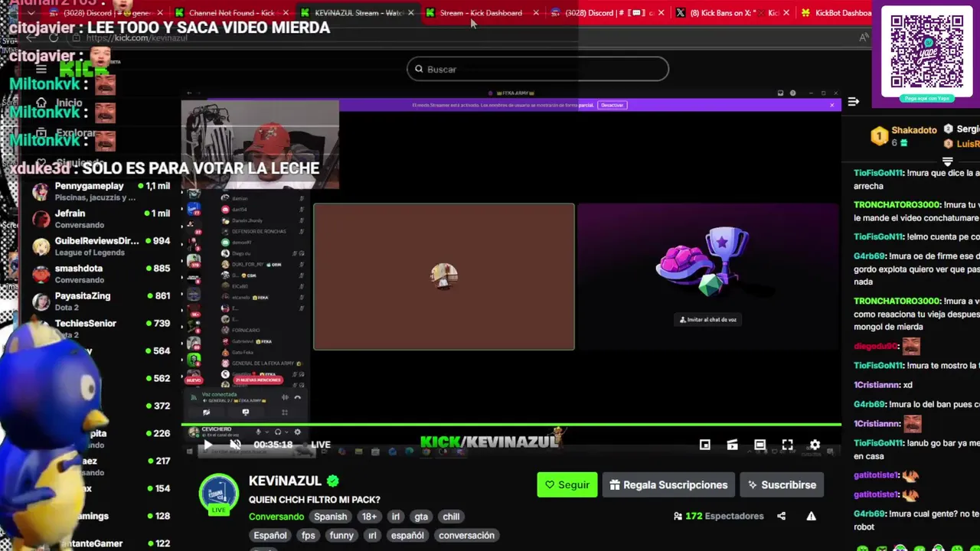Click the kick.com/kevinazul address bar

(x=136, y=37)
